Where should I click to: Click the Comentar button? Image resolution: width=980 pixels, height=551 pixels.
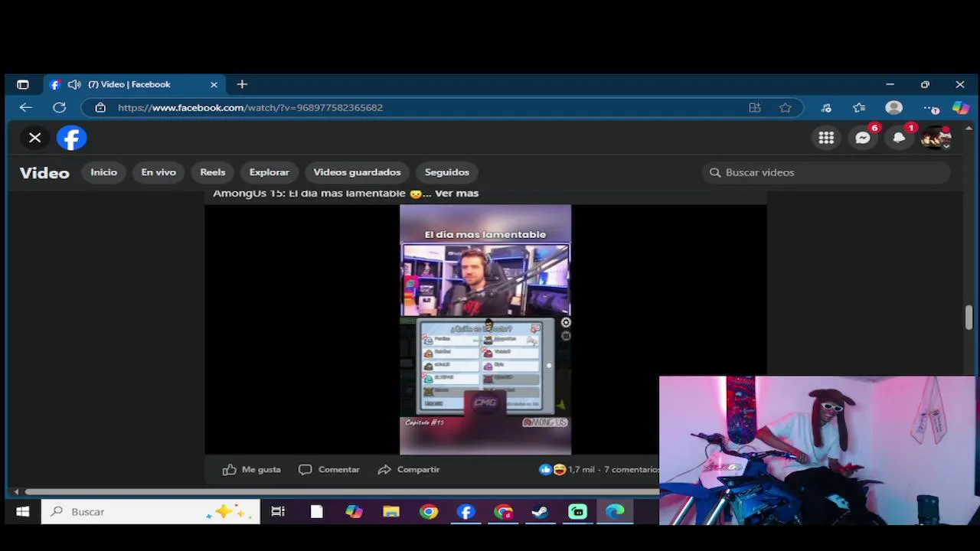pos(329,469)
